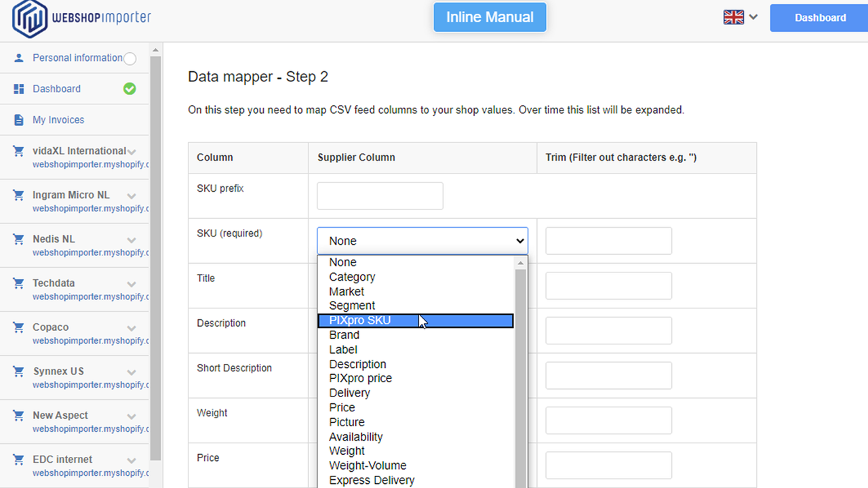
Task: Click the Inline Manual button
Action: pos(490,17)
